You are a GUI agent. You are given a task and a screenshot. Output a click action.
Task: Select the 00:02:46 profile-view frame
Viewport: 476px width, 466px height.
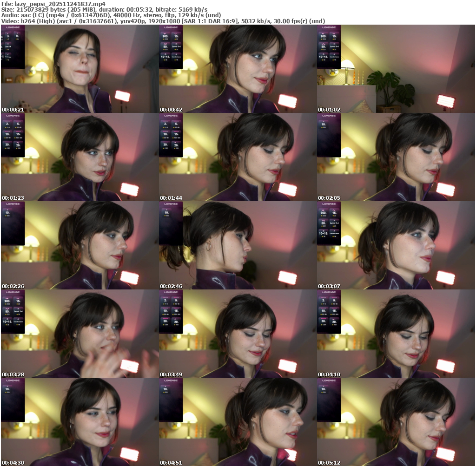[x=238, y=245]
